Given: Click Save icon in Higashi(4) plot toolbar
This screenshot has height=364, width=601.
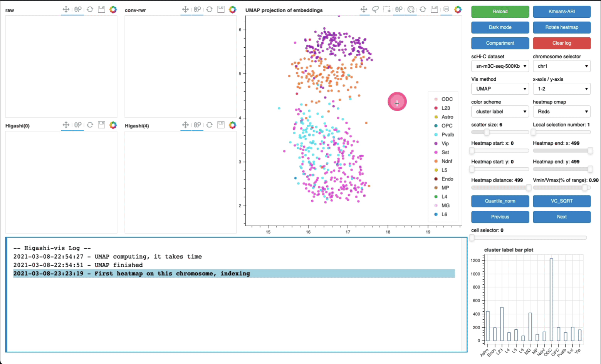Looking at the screenshot, I should pyautogui.click(x=221, y=125).
